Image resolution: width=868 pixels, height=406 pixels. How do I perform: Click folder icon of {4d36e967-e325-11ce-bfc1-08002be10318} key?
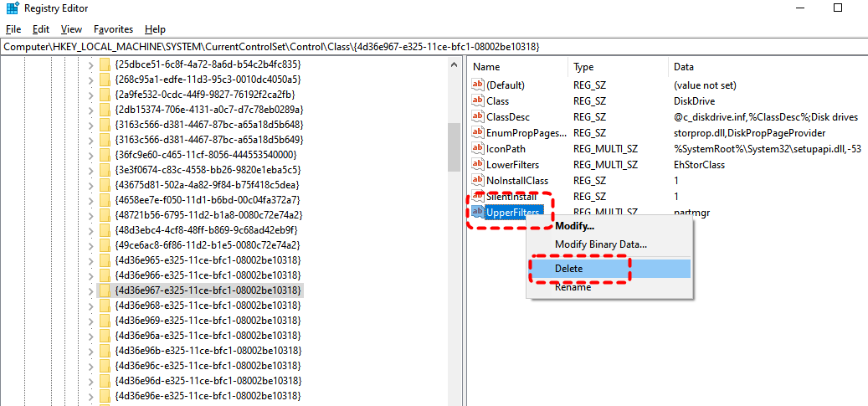[x=105, y=290]
